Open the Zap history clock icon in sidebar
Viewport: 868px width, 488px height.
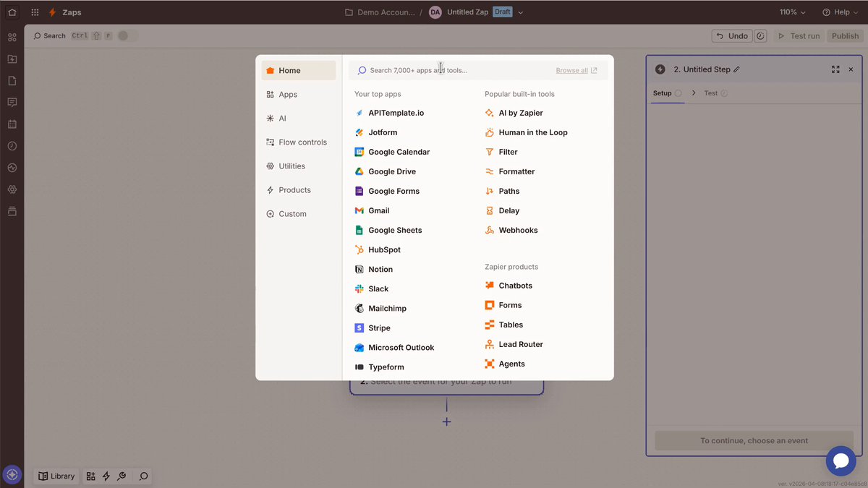pos(12,145)
